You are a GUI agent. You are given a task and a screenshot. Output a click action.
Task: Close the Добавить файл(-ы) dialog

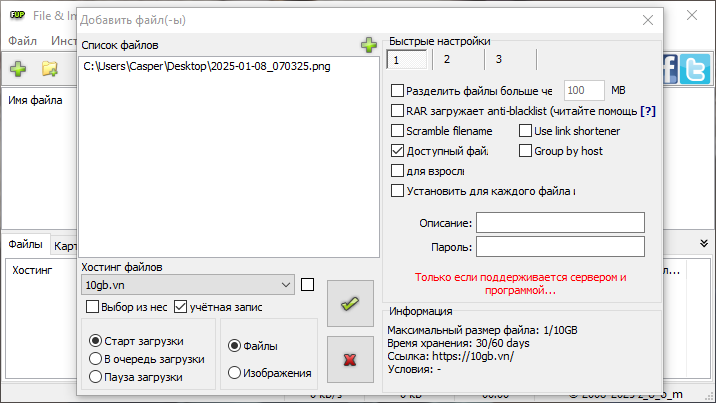(x=648, y=20)
